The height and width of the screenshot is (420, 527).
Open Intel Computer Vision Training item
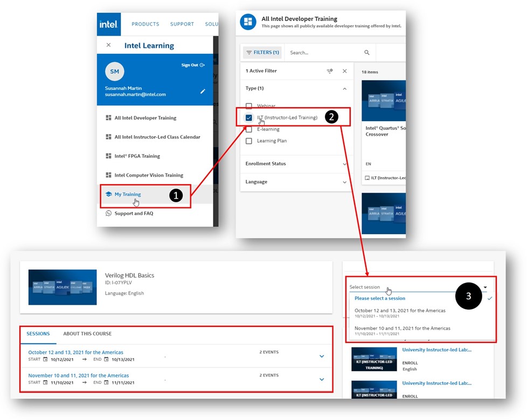click(144, 175)
